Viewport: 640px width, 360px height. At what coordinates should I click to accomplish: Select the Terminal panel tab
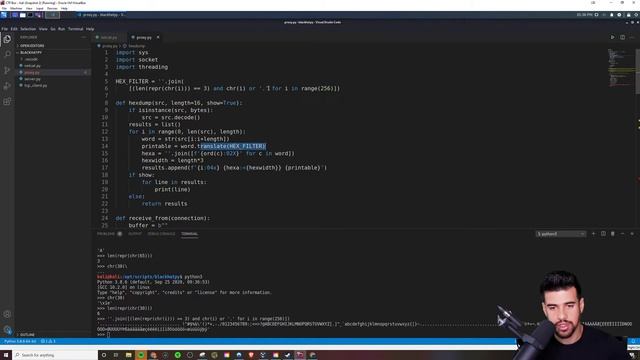(189, 234)
